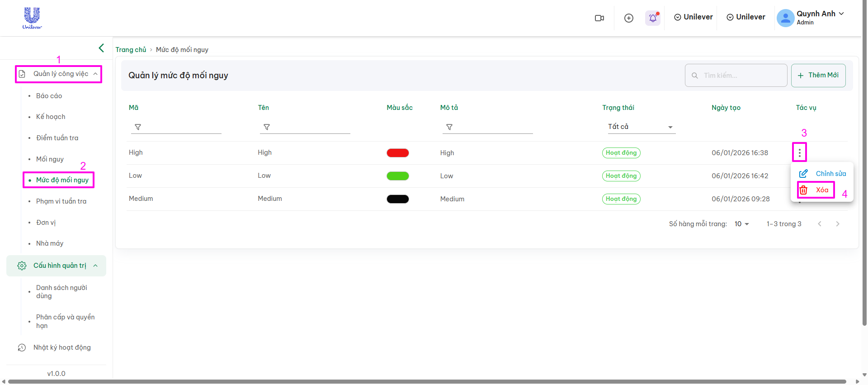Collapse sidebar with the left chevron icon
The image size is (868, 385).
101,48
